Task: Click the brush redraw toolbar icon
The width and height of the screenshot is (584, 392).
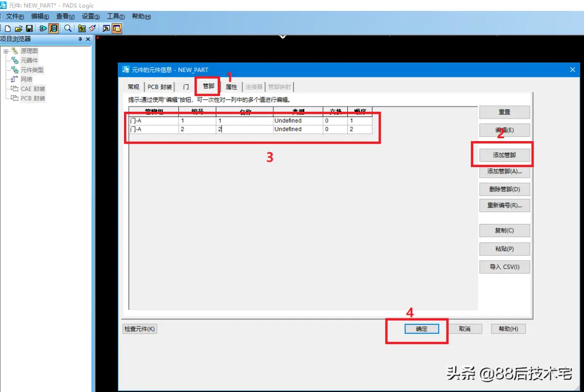Action: point(93,28)
